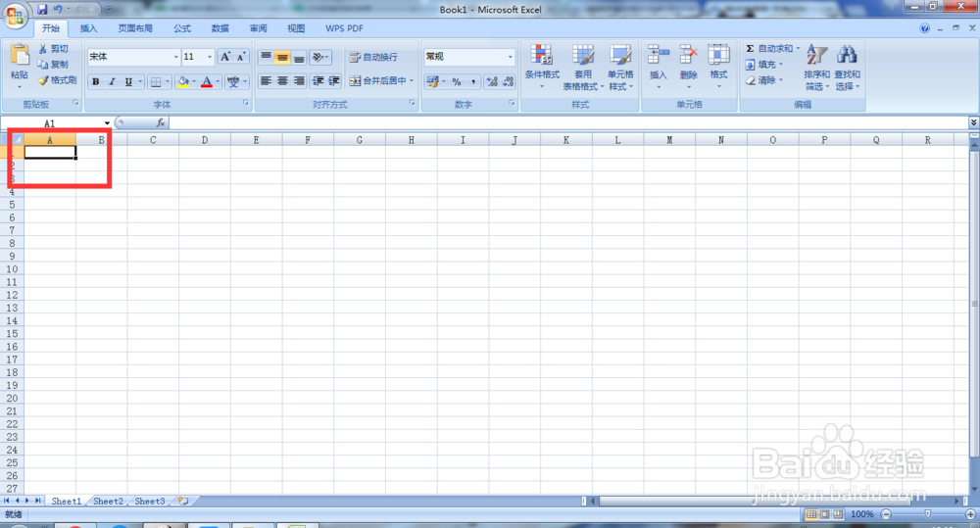Increase decimal places
Viewport: 980px width, 528px height.
coord(492,81)
